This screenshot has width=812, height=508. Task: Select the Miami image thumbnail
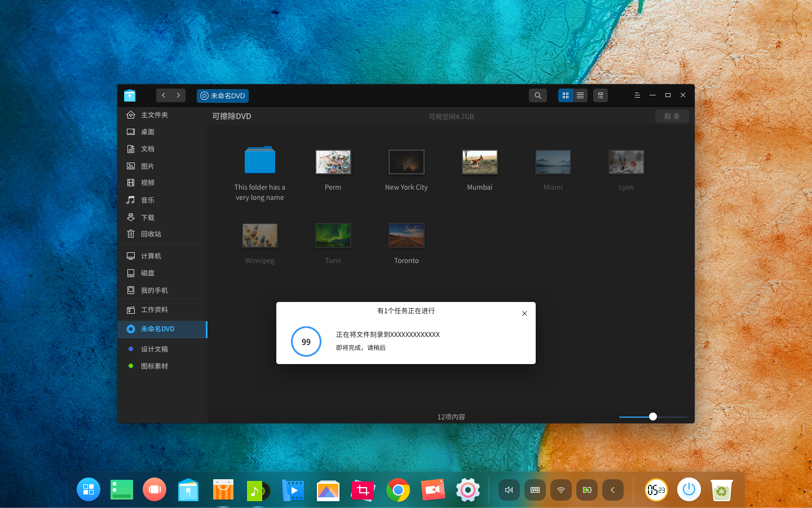pos(553,162)
